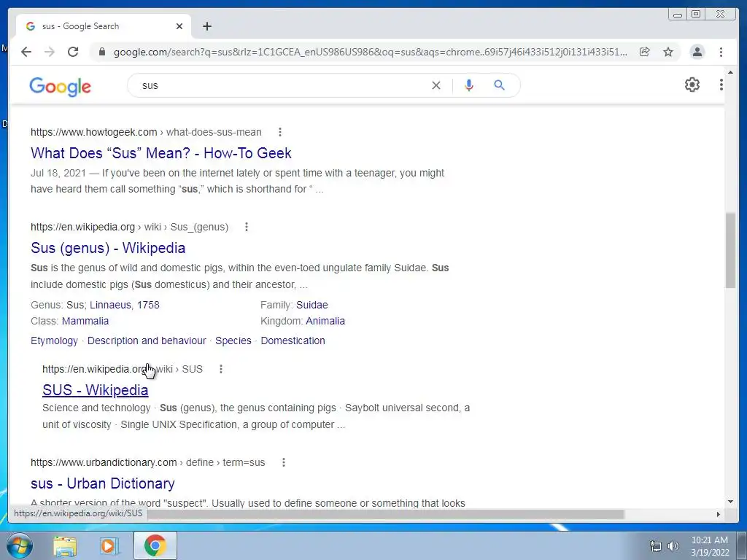Open Windows Explorer from the taskbar
This screenshot has height=560, width=747.
[x=65, y=546]
